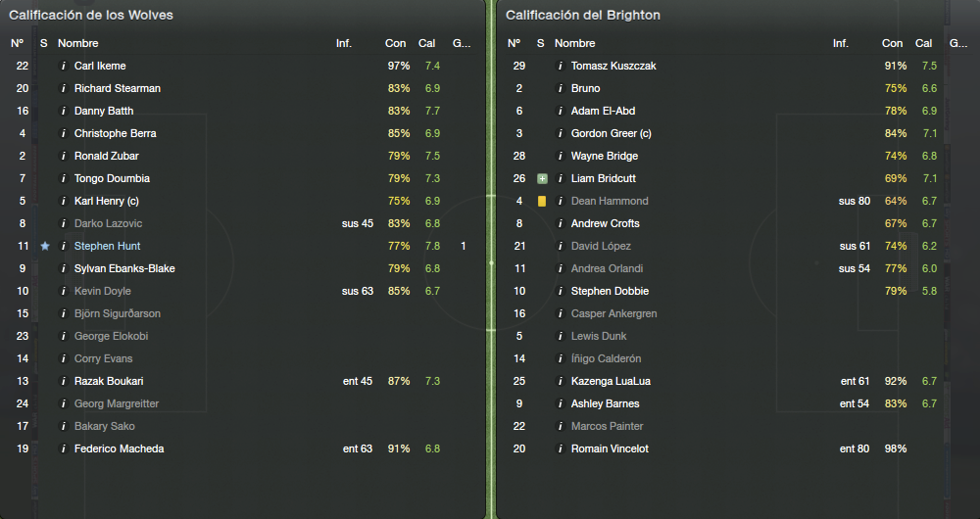Open info icon beside Danny Batth
The height and width of the screenshot is (519, 980).
click(x=63, y=111)
